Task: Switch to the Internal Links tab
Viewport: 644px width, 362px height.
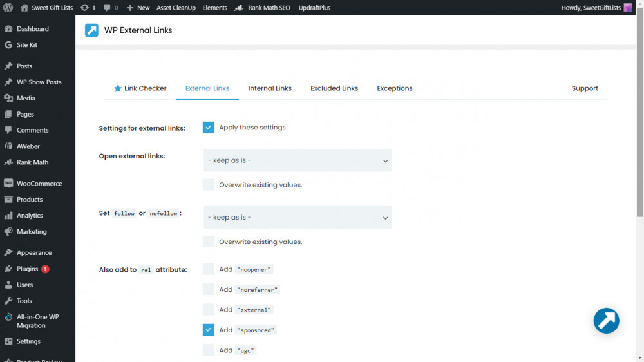Action: coord(270,88)
